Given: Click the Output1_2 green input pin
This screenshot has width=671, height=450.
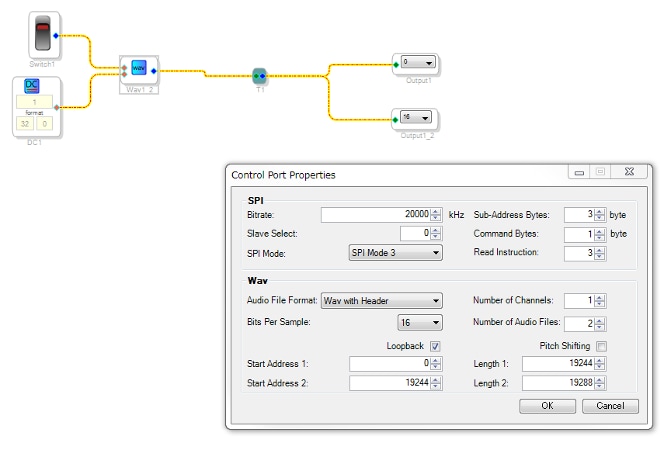Looking at the screenshot, I should click(395, 120).
